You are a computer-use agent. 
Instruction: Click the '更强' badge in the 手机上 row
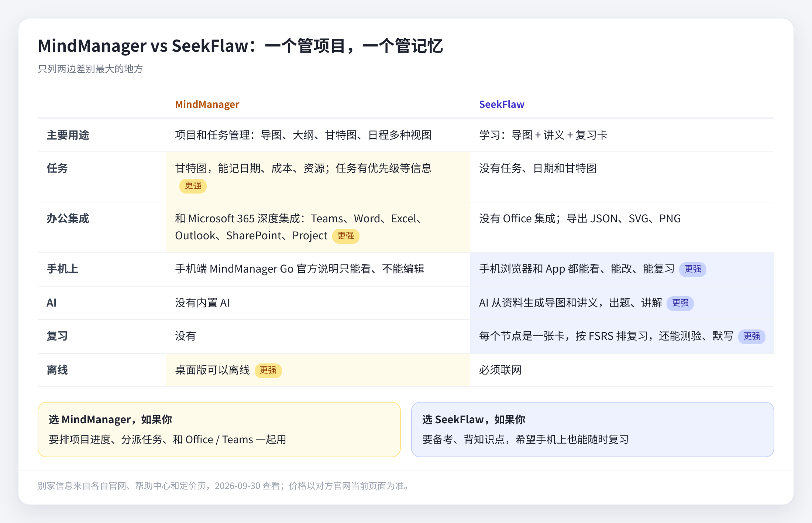(x=693, y=269)
